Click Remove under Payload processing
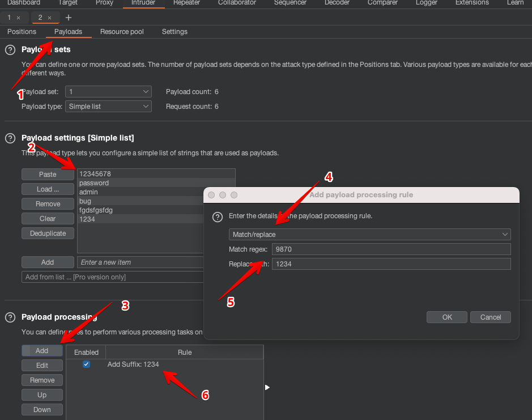Image resolution: width=532 pixels, height=420 pixels. coord(42,380)
